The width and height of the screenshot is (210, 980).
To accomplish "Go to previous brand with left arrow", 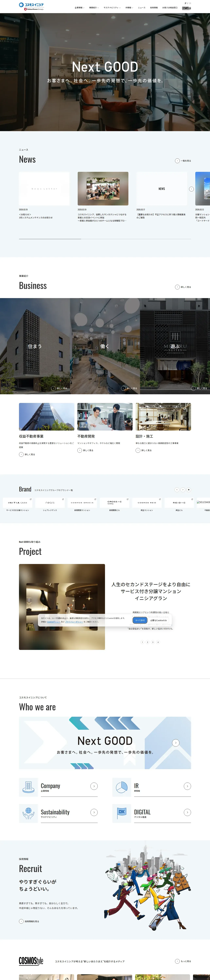I will pos(177,490).
